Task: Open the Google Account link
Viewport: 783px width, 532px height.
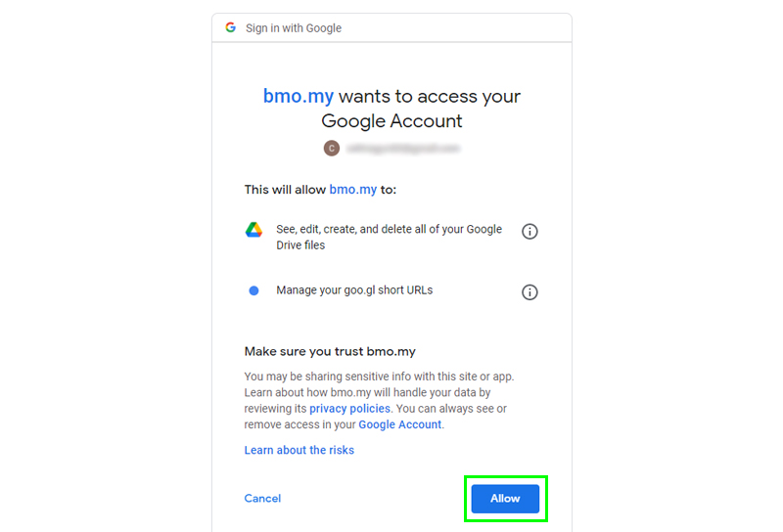Action: tap(400, 424)
